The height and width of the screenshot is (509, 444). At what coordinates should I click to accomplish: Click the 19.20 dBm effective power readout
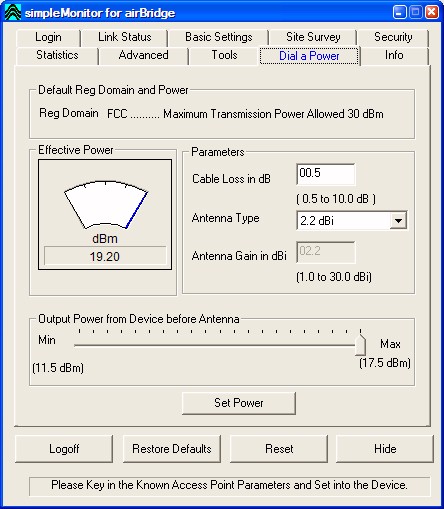click(105, 256)
